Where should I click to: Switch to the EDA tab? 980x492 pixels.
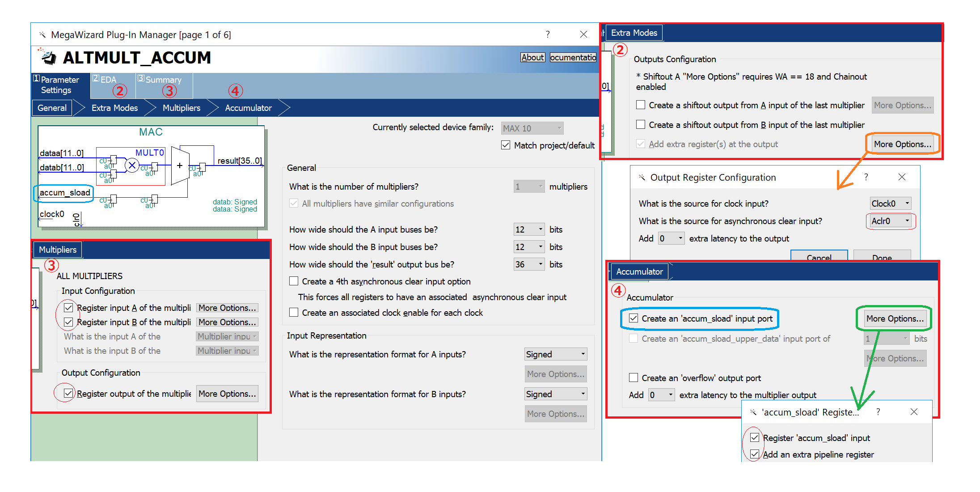click(108, 80)
